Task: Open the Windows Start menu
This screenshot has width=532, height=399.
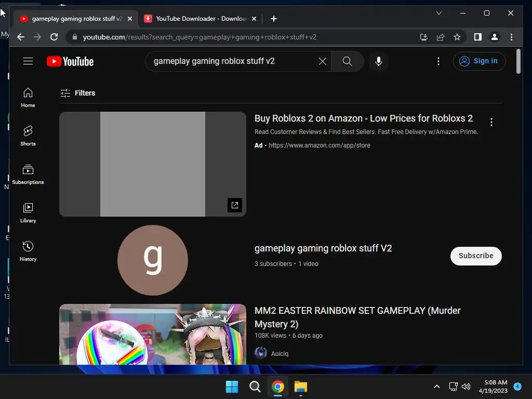Action: 232,387
